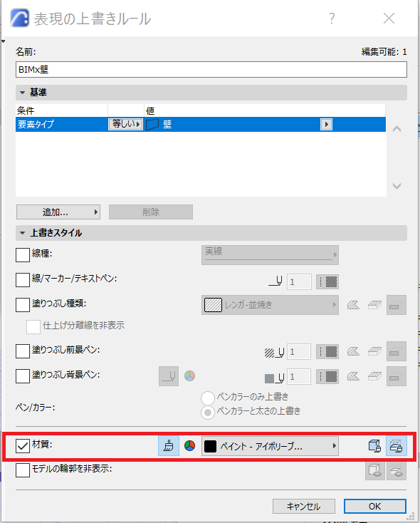Enable the モデルの輪郭を非表示 checkbox
Image resolution: width=420 pixels, height=523 pixels.
pyautogui.click(x=23, y=470)
